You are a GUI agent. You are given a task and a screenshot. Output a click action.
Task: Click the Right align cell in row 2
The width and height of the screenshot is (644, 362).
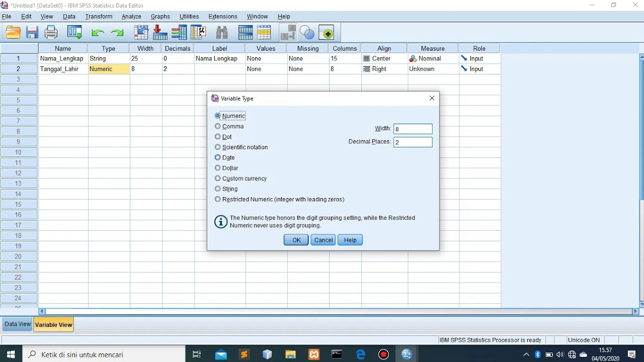[384, 69]
